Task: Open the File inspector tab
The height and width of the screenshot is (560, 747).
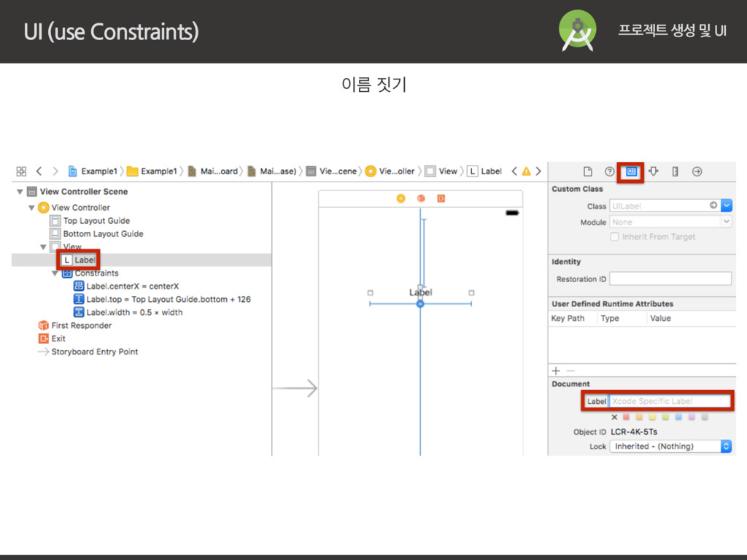Action: [588, 171]
